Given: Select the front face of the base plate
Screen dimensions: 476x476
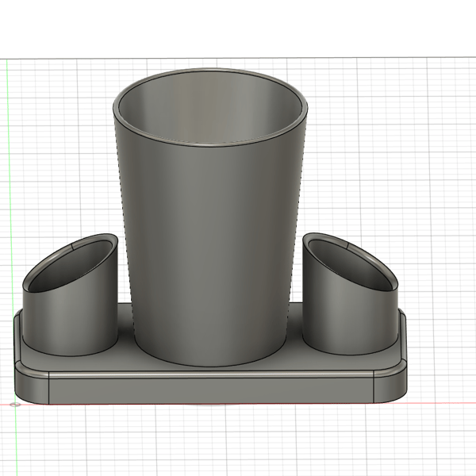Looking at the screenshot, I should point(211,390).
